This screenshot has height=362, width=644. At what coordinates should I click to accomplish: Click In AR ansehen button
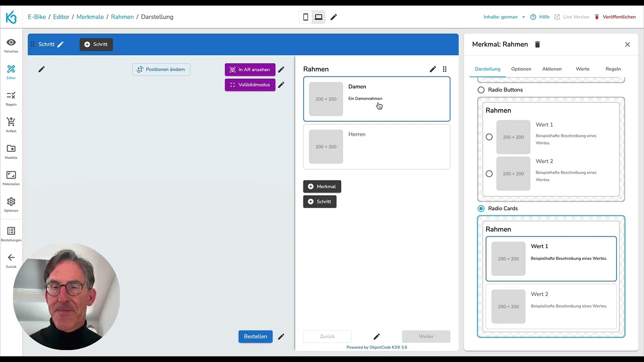coord(250,70)
